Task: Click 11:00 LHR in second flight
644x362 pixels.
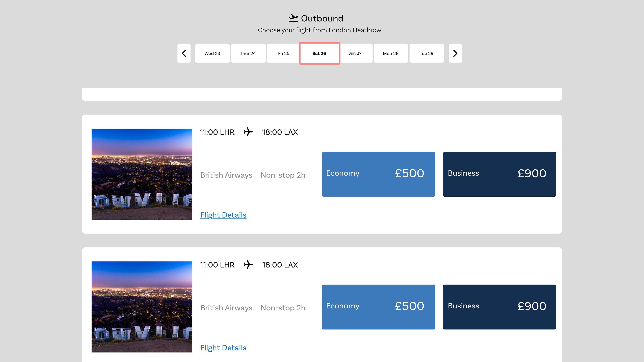Action: tap(217, 265)
